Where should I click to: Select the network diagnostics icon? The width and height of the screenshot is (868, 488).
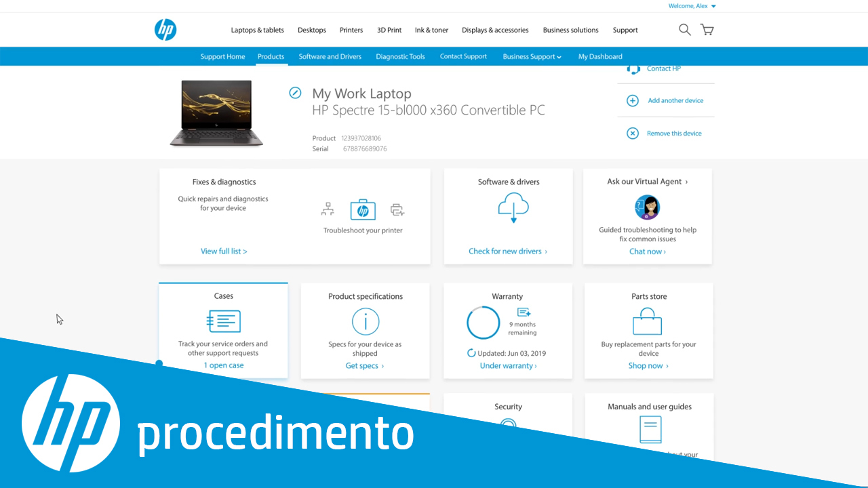[x=328, y=209]
